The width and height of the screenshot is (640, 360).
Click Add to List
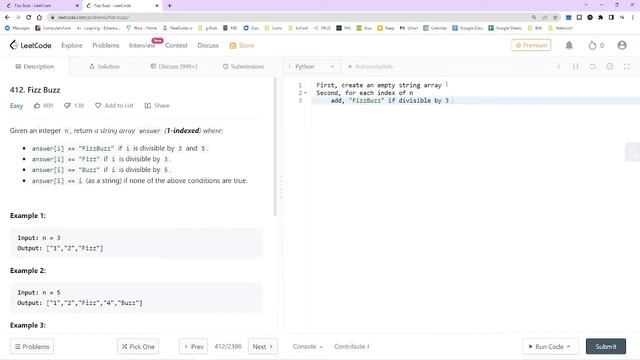114,106
